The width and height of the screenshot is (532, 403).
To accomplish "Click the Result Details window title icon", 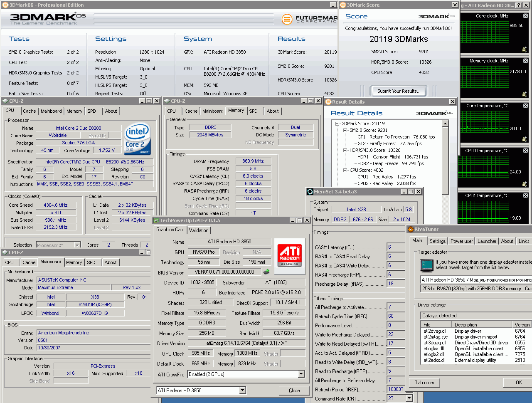I will click(x=328, y=102).
